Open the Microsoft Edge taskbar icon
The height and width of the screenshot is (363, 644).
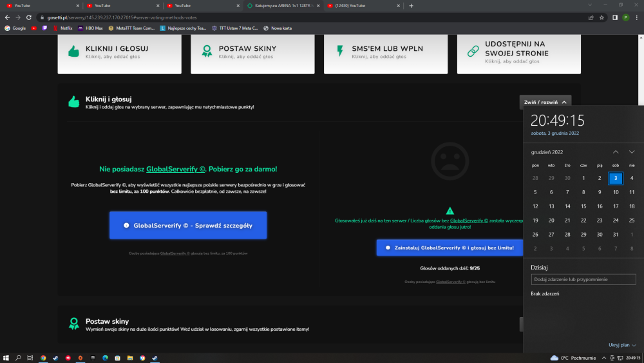pyautogui.click(x=105, y=358)
